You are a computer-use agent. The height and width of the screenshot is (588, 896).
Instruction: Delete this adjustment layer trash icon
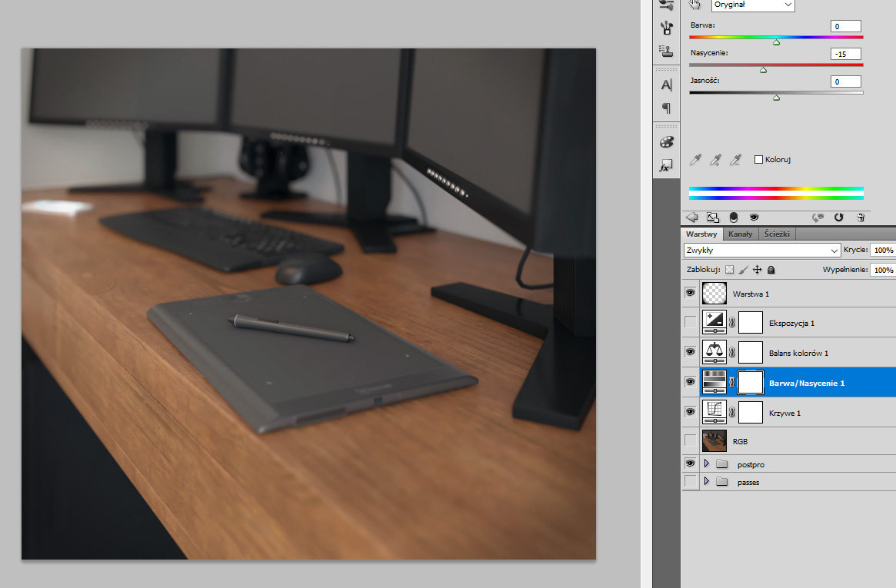pyautogui.click(x=861, y=217)
